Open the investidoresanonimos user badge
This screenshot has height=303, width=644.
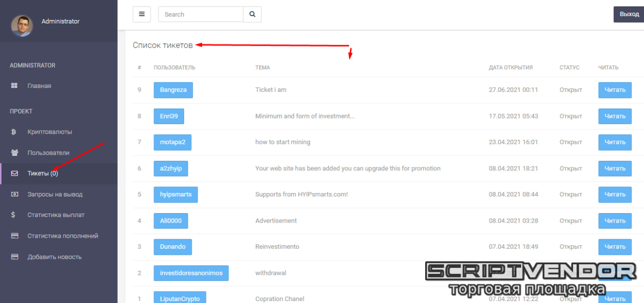click(x=191, y=273)
